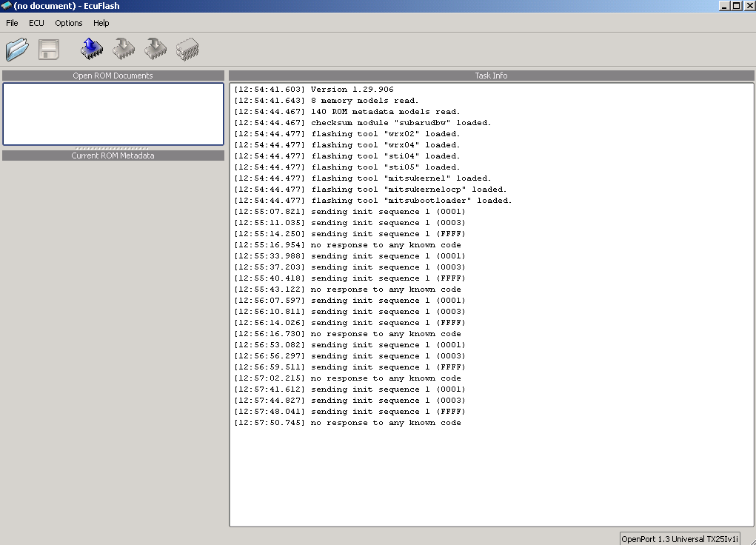Select flashing tool mitsukernelocp loaded line

tap(370, 189)
